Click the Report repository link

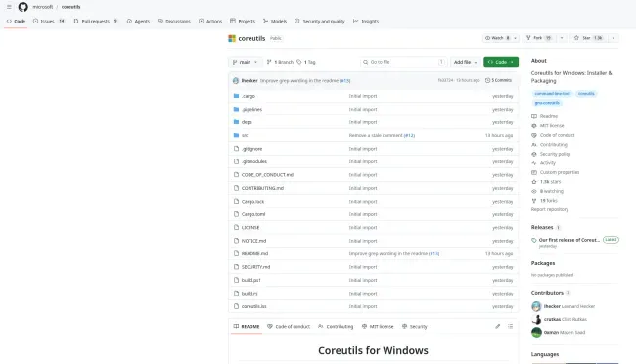(550, 209)
